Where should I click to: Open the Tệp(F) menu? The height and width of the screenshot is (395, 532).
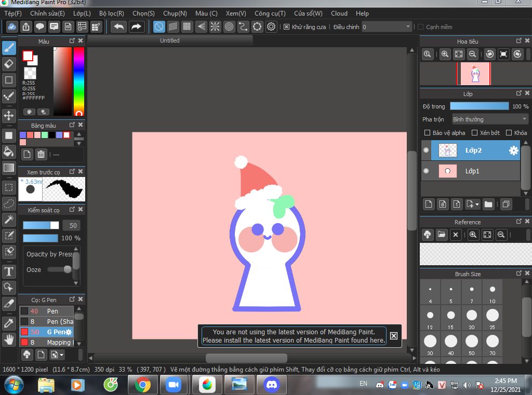(13, 13)
